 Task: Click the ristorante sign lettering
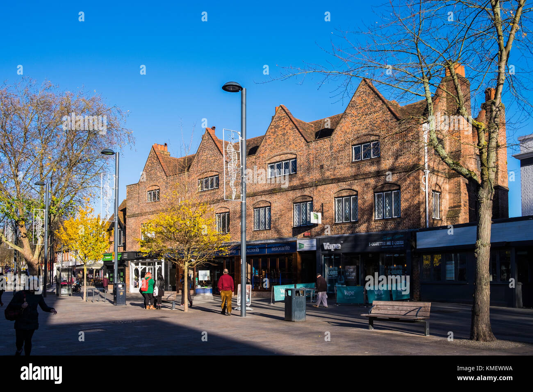pyautogui.click(x=281, y=248)
